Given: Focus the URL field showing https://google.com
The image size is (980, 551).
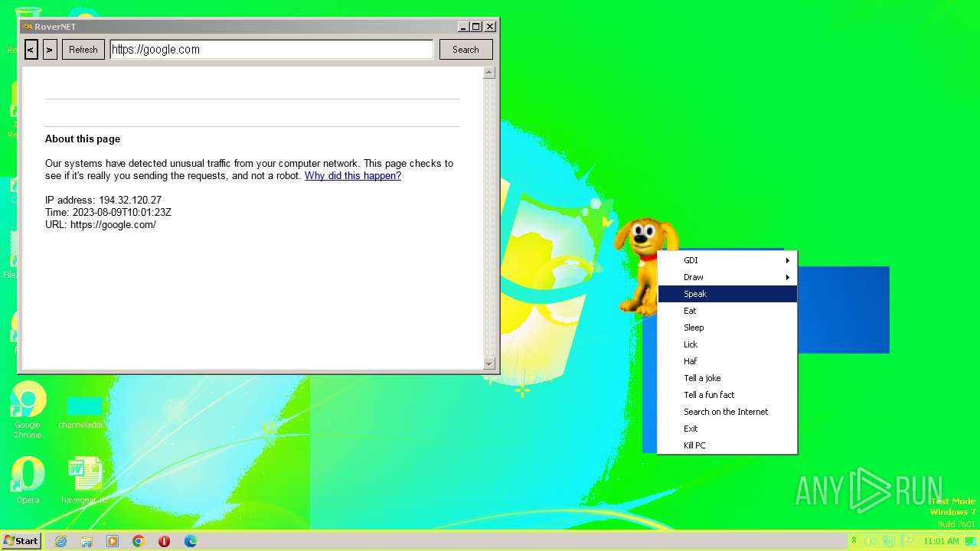Looking at the screenshot, I should tap(272, 50).
